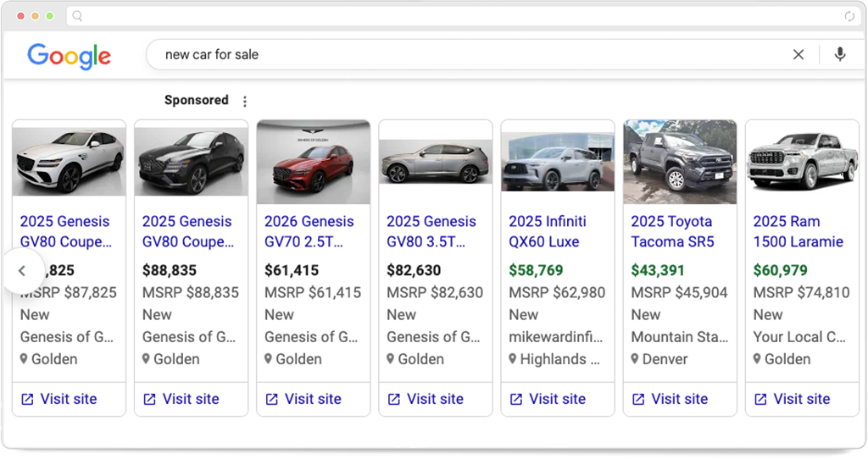
Task: Click MSRP $62,980 on Infiniti card
Action: point(557,292)
